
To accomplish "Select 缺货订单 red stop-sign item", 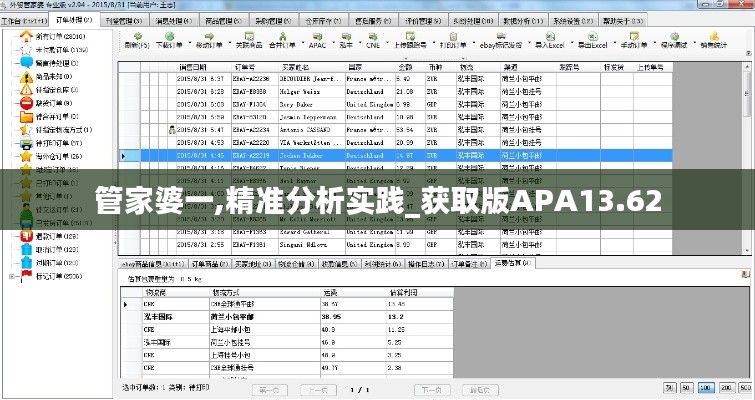I will [46, 103].
